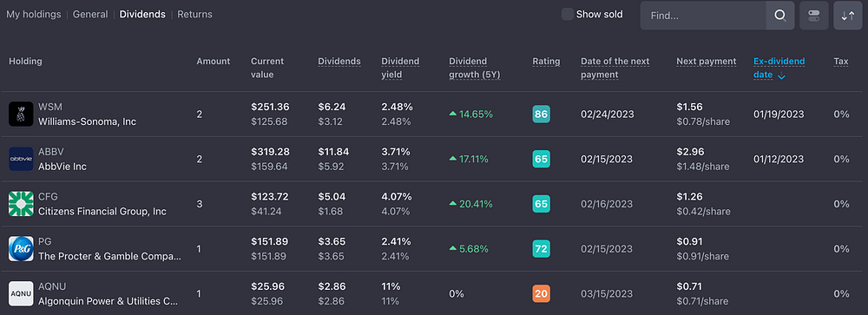Viewport: 868px width, 315px height.
Task: Click the orange 20 rating badge
Action: tap(541, 294)
